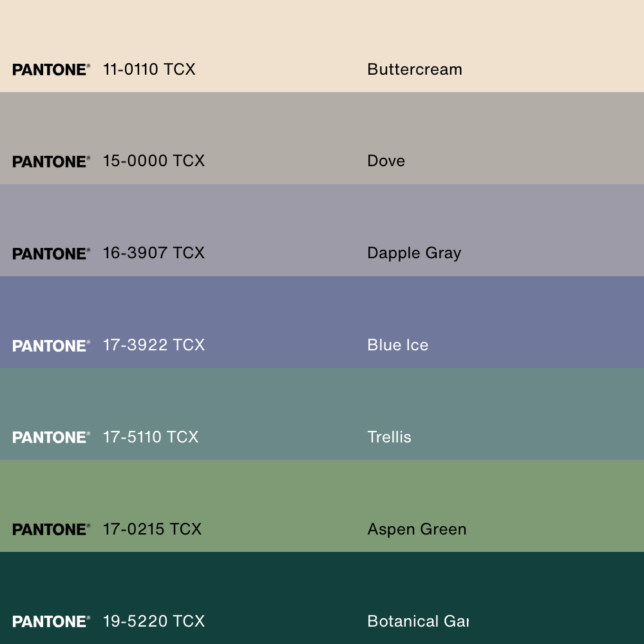Click the PANTONE logo in Botanical Garden row
Image resolution: width=644 pixels, height=644 pixels.
click(x=52, y=621)
